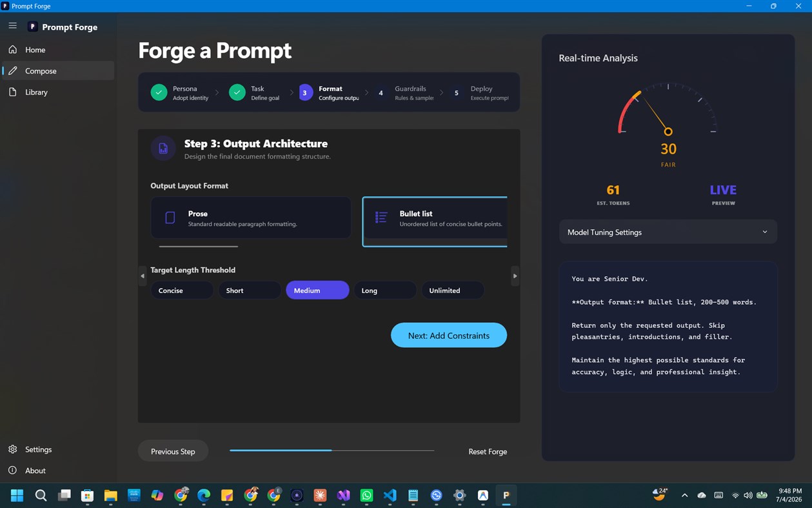Open the Library section

click(58, 92)
